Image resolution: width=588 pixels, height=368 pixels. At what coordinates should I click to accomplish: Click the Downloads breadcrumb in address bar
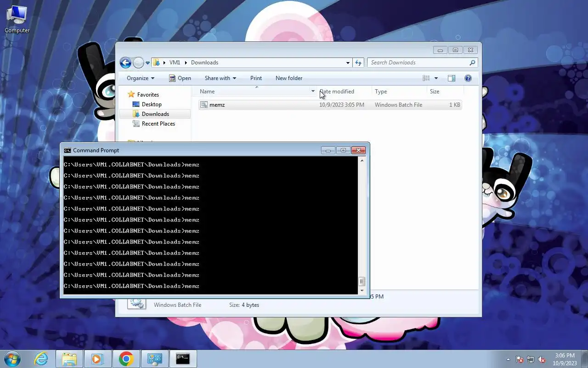204,63
